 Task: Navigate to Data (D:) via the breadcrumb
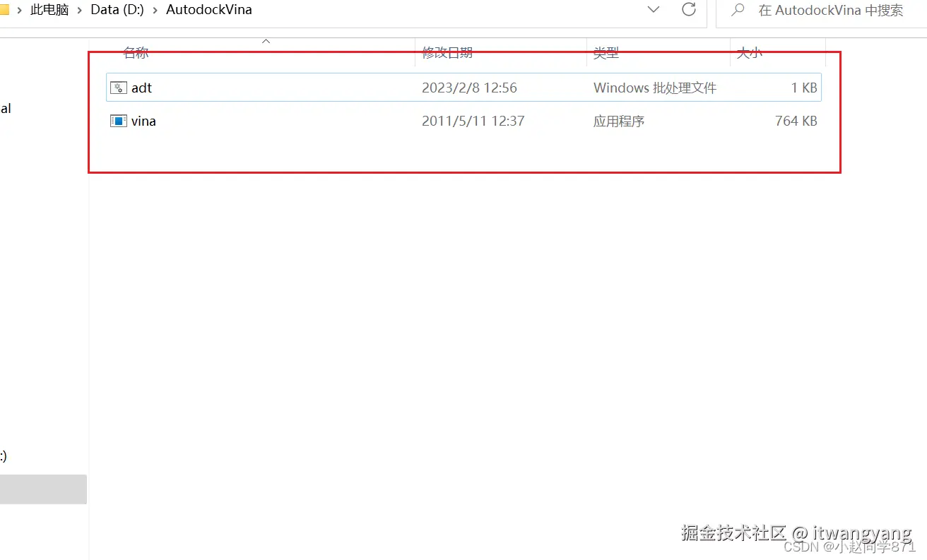(x=117, y=9)
